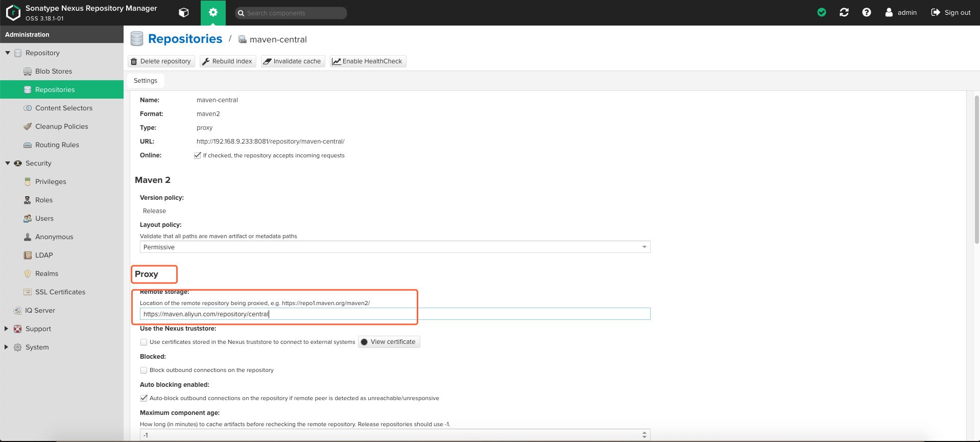Image resolution: width=980 pixels, height=442 pixels.
Task: Click the Invalidate cache button
Action: (293, 61)
